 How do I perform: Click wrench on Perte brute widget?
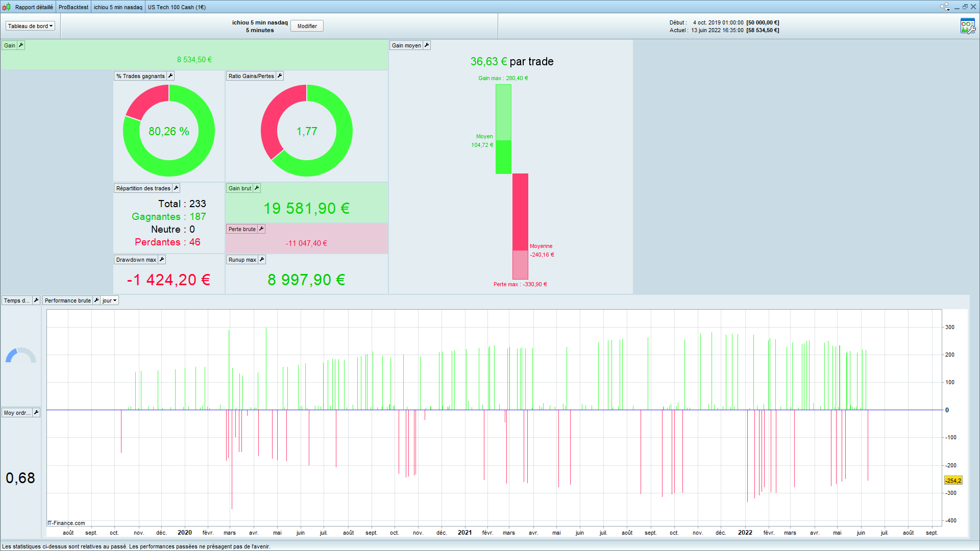coord(261,229)
